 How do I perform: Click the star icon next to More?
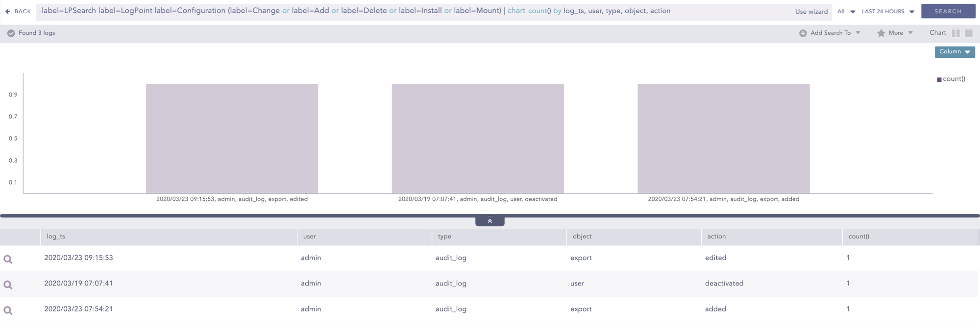(881, 33)
